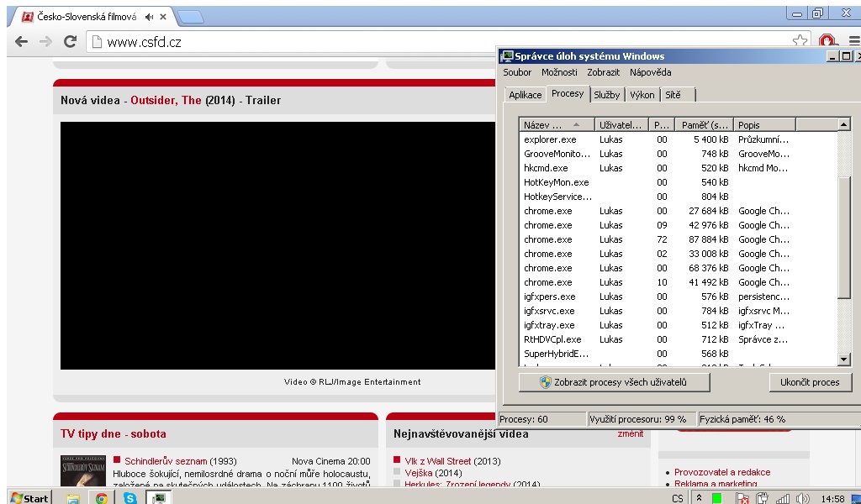Open the Nápověda menu
861x504 pixels.
[x=650, y=72]
